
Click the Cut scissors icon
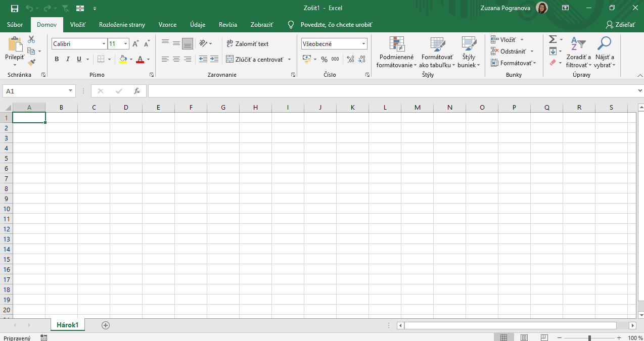pos(31,39)
